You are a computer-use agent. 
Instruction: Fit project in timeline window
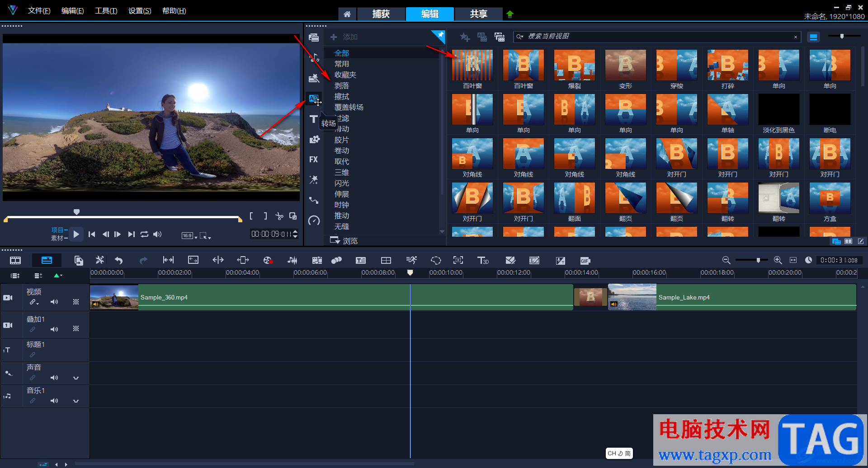point(793,260)
